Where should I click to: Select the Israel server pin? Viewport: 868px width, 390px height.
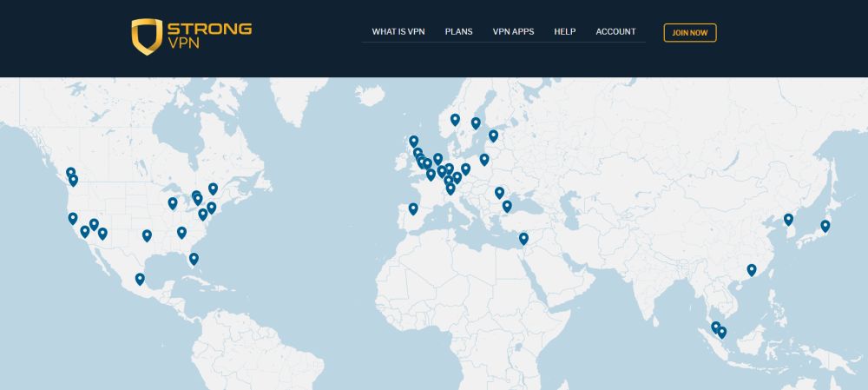click(523, 239)
